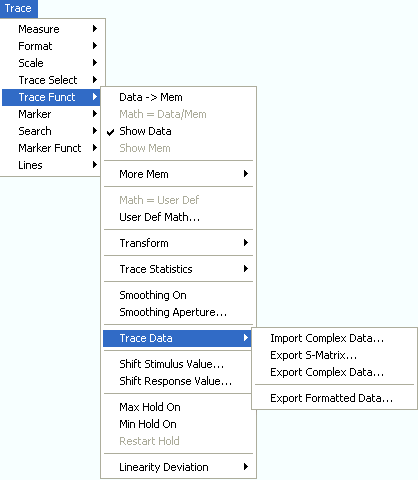Toggle Max Hold On
The height and width of the screenshot is (480, 418).
pyautogui.click(x=178, y=407)
